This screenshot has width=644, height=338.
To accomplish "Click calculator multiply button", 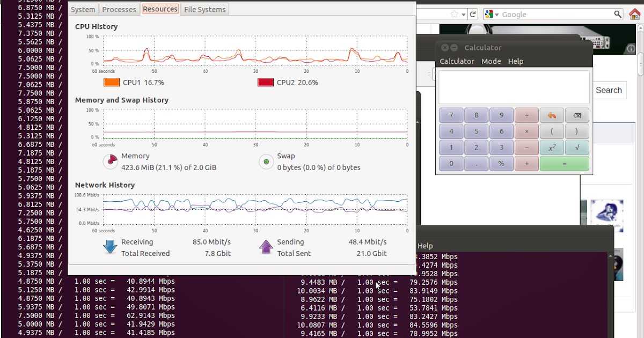I will click(526, 131).
